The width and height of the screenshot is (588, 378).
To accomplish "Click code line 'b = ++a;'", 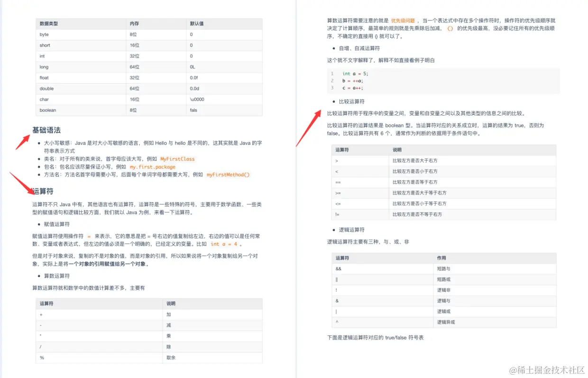I will tap(353, 81).
